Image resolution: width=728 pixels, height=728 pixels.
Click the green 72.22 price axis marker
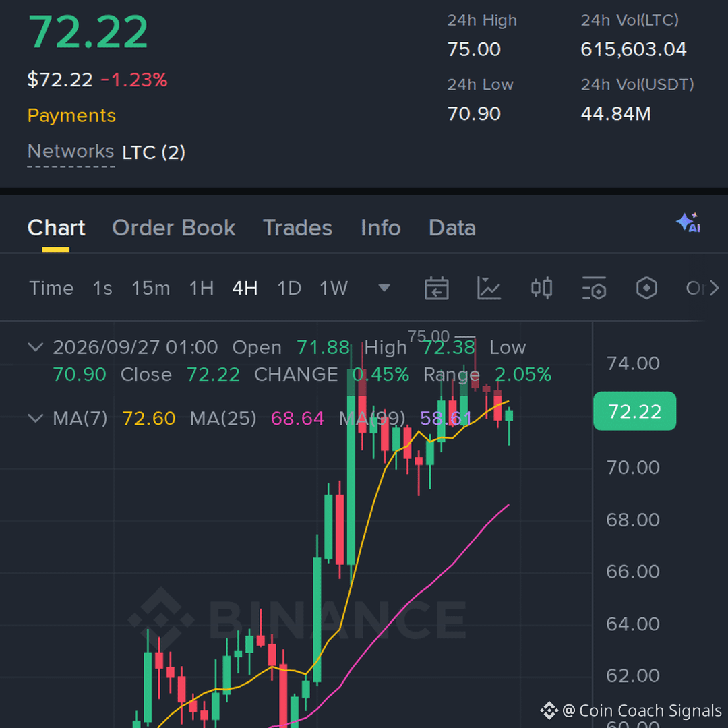tap(635, 411)
